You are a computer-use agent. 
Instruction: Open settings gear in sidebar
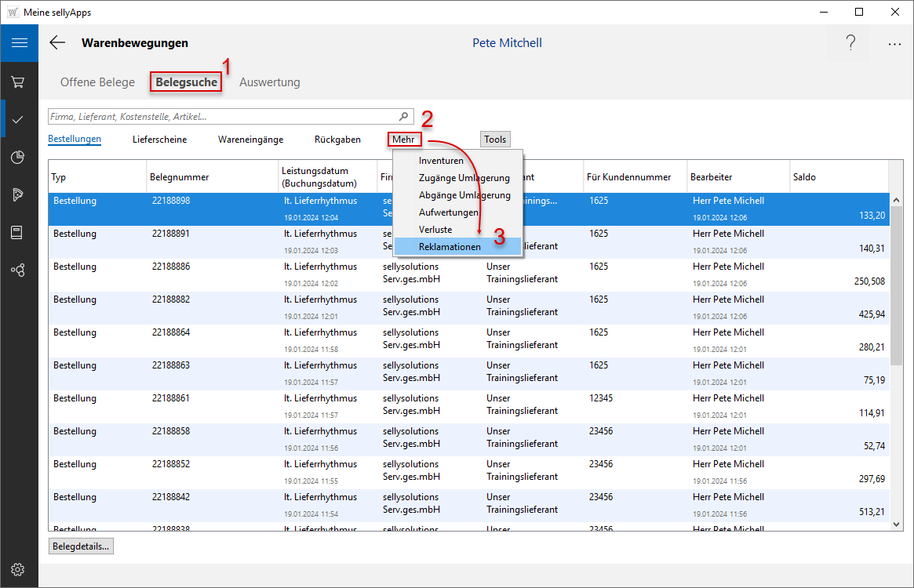click(18, 569)
